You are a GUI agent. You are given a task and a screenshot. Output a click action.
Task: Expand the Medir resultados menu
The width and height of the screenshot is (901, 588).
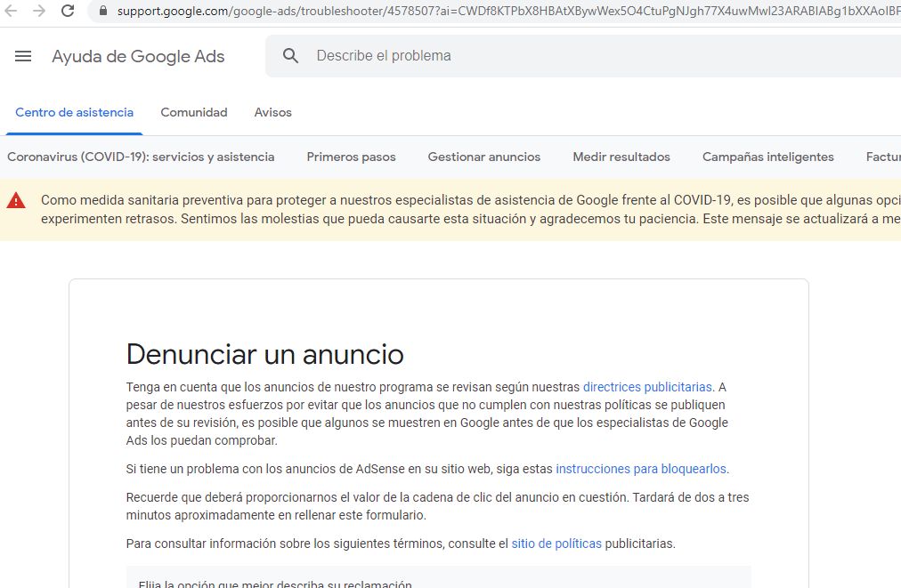pos(621,157)
